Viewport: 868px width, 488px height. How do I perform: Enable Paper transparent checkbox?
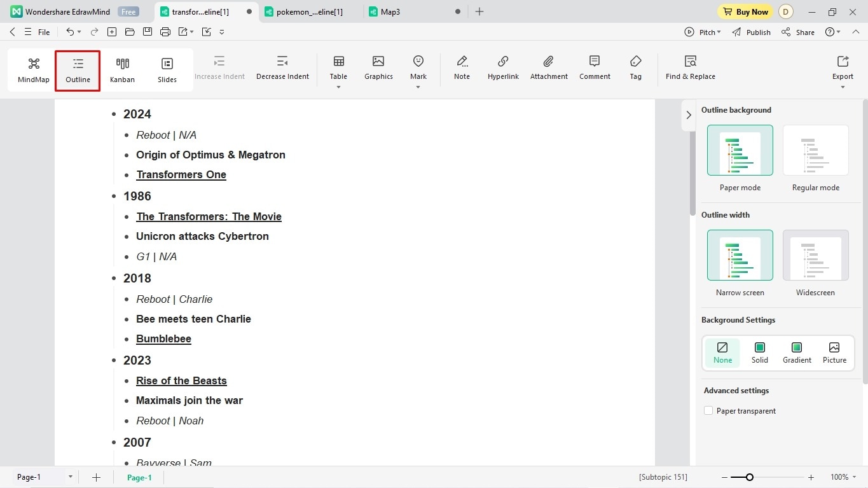(708, 410)
